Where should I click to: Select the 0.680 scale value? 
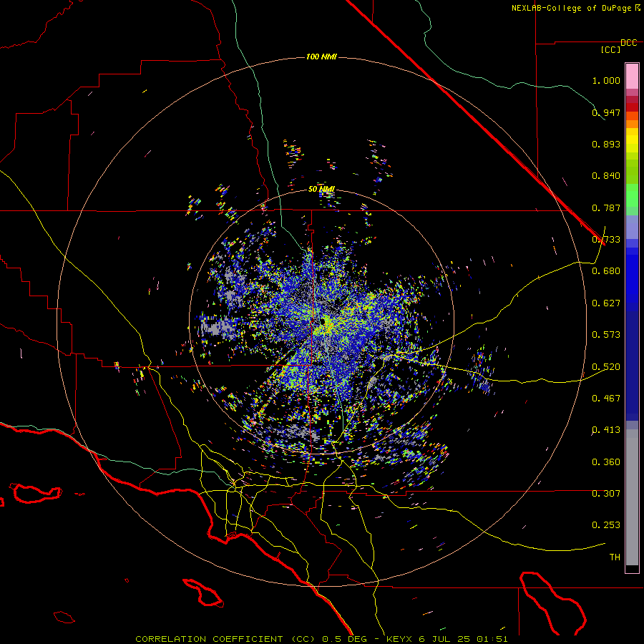[x=606, y=271]
